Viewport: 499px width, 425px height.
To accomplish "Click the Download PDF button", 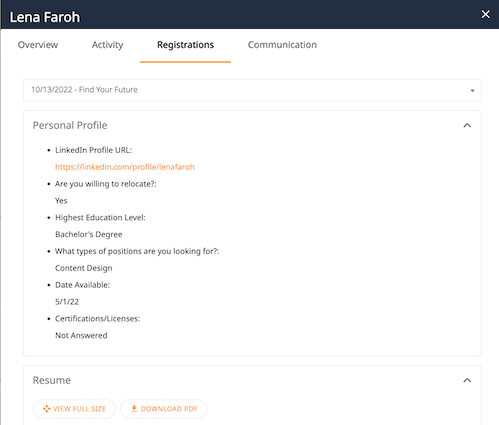I will click(163, 409).
